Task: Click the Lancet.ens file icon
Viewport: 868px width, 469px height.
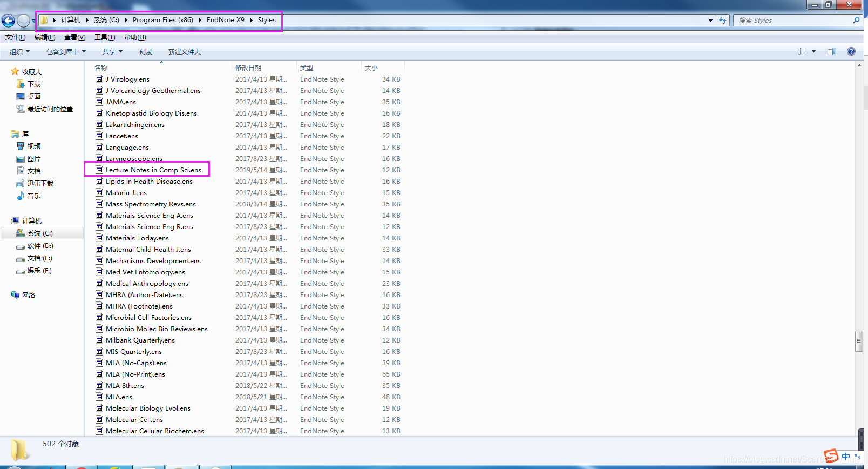Action: pos(99,136)
